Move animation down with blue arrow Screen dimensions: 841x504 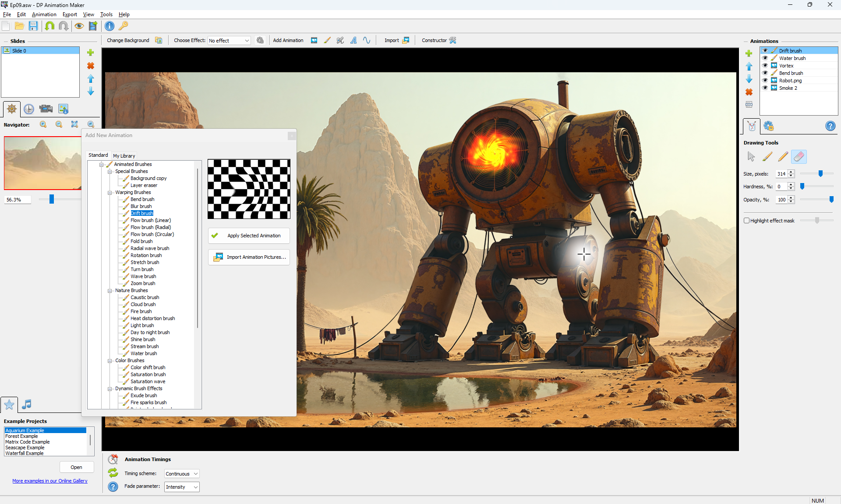pos(749,79)
